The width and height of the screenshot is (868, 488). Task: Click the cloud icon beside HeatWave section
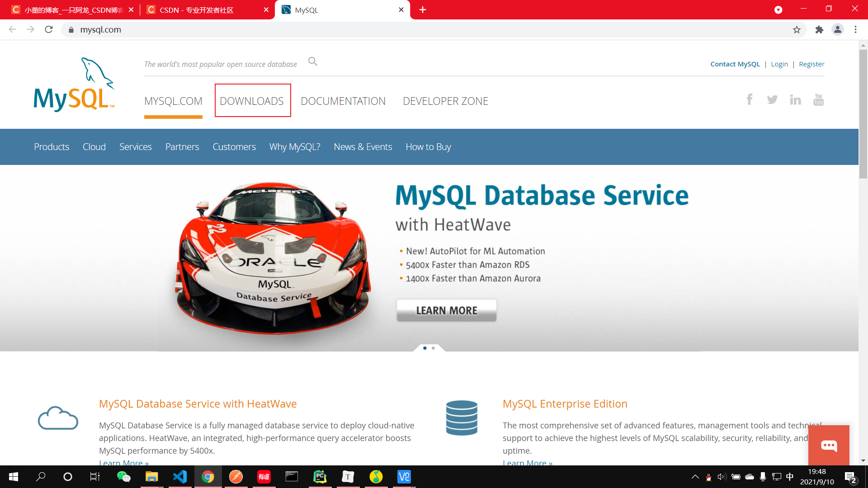[58, 418]
